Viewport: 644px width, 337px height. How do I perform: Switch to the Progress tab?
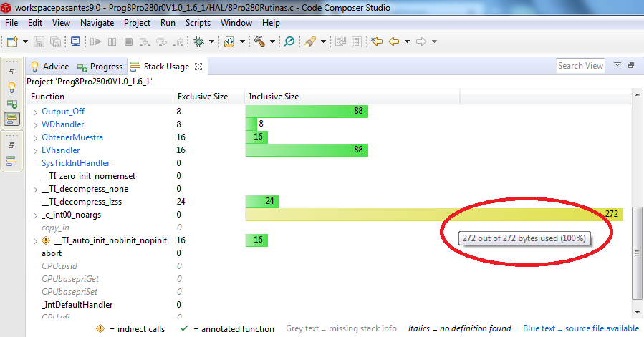pos(100,67)
